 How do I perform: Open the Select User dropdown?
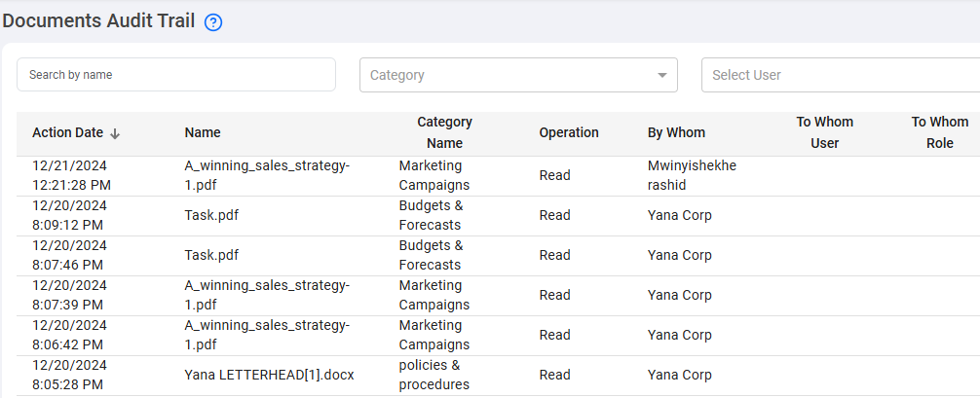[838, 75]
